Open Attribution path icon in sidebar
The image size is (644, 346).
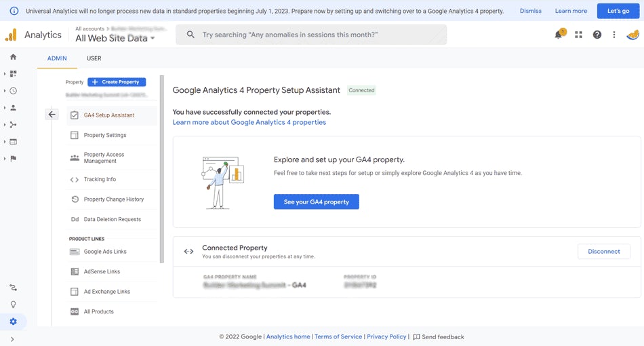13,288
